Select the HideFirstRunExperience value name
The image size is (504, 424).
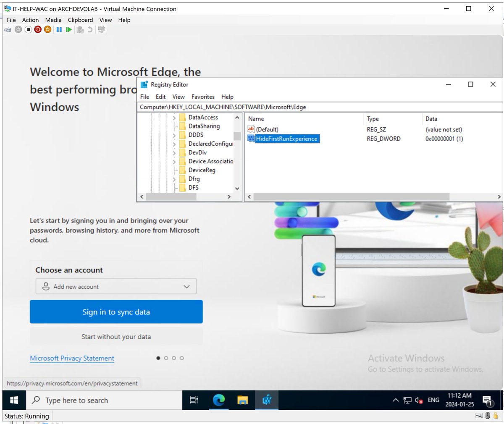click(287, 139)
